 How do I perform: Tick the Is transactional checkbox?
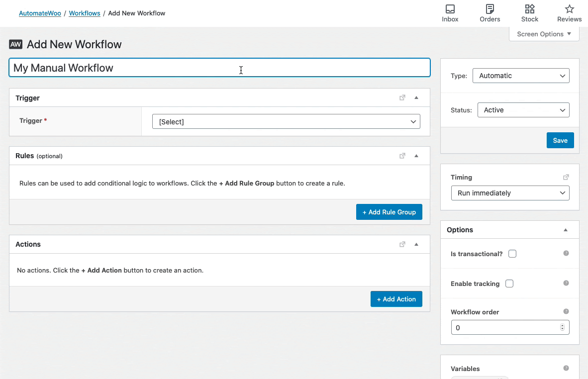coord(512,254)
